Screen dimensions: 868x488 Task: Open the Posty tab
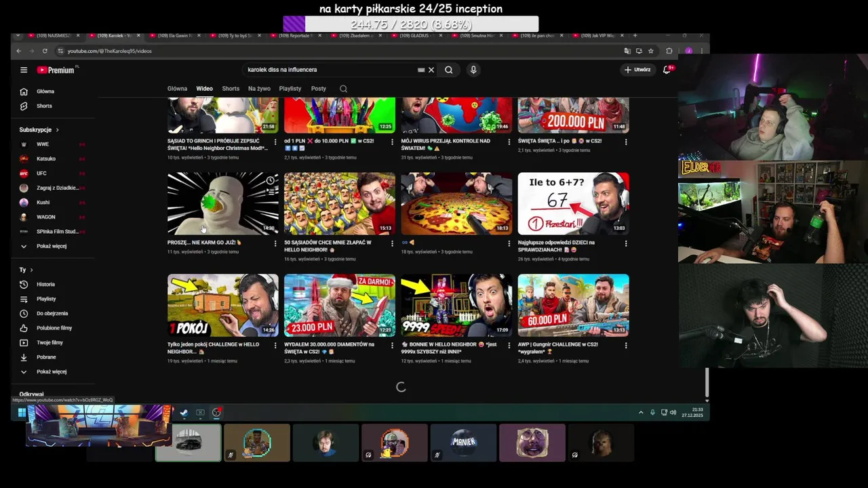pyautogui.click(x=319, y=89)
